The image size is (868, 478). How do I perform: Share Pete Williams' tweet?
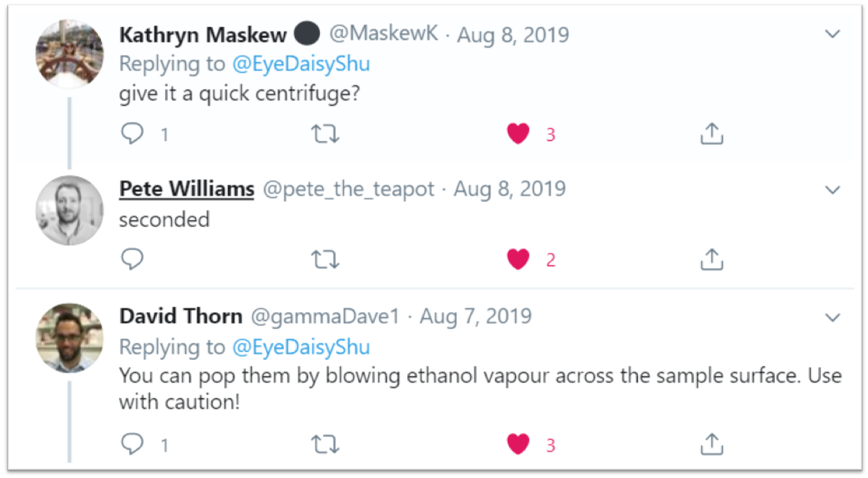click(712, 259)
